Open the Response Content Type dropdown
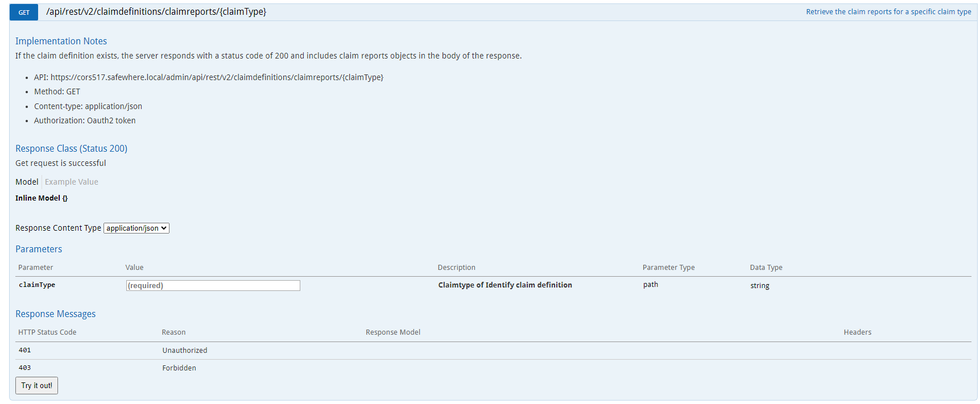Screen dimensions: 980x404 [137, 228]
